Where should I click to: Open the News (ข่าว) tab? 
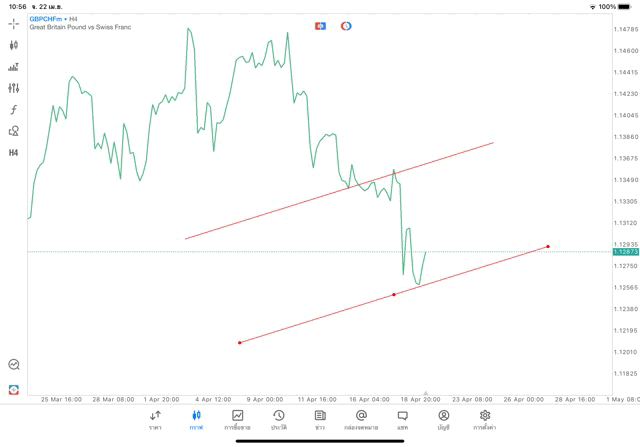(320, 419)
